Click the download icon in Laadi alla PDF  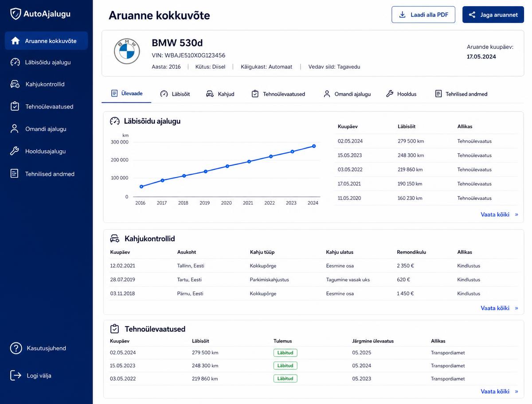pyautogui.click(x=403, y=15)
